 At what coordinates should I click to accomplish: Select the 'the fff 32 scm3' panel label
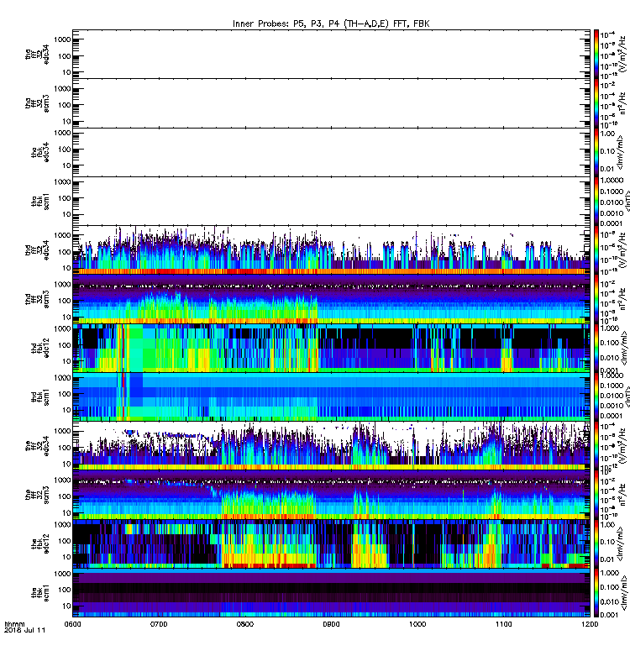tap(37, 495)
